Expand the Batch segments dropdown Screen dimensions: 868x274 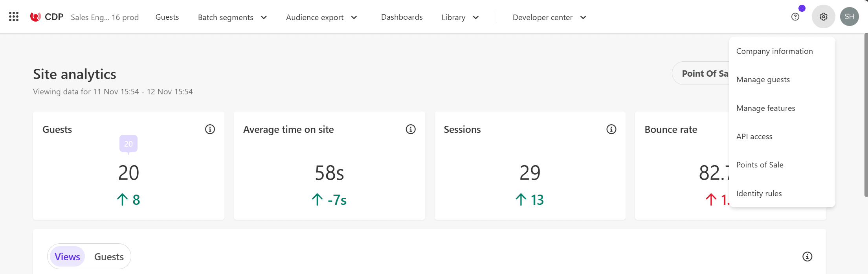point(233,17)
